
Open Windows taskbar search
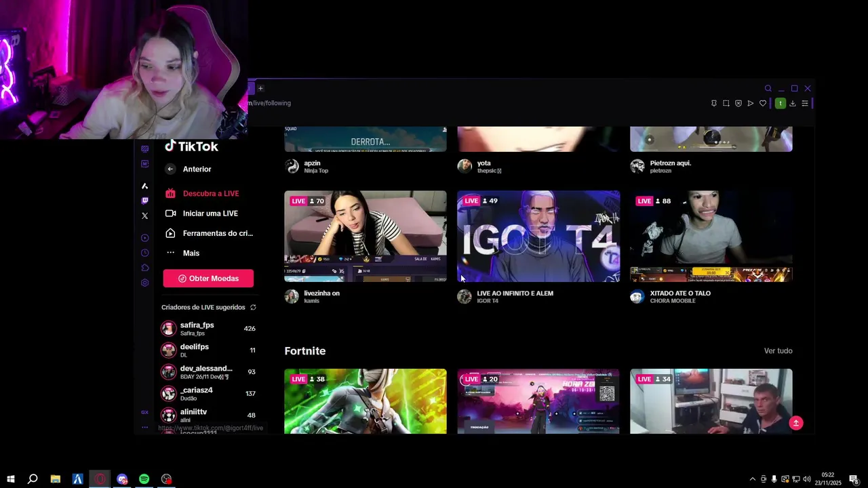(33, 479)
